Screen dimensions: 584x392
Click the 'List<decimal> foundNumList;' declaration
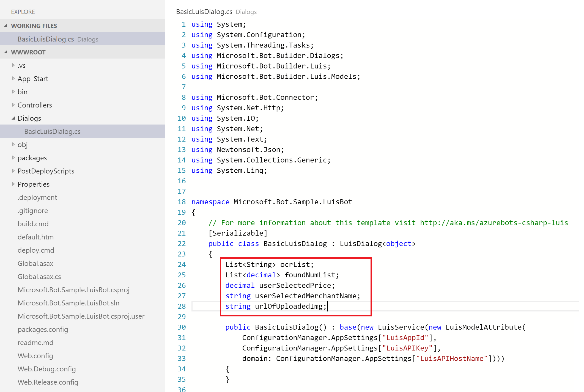pos(282,275)
